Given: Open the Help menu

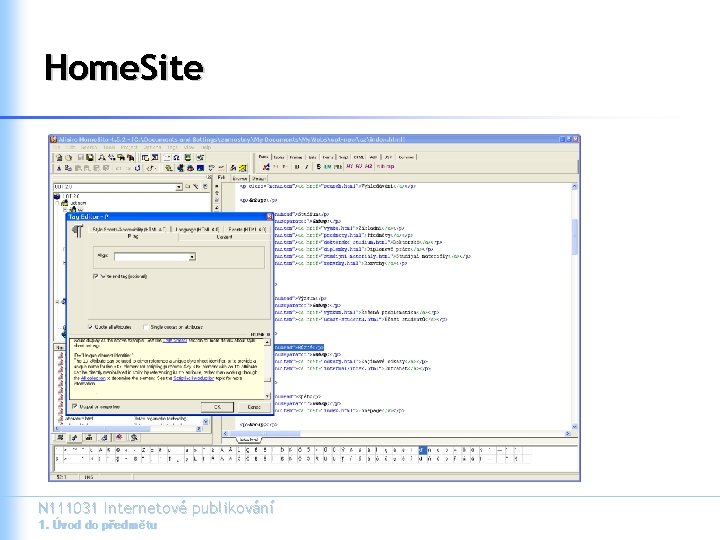Looking at the screenshot, I should [x=206, y=147].
